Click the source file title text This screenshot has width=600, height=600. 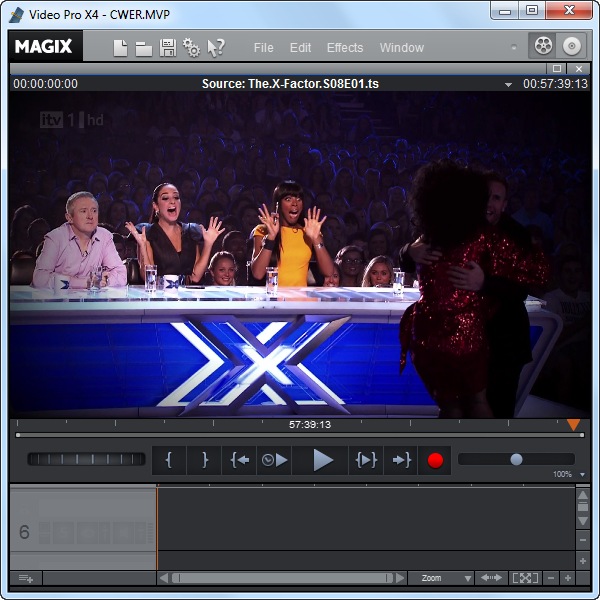pos(290,84)
